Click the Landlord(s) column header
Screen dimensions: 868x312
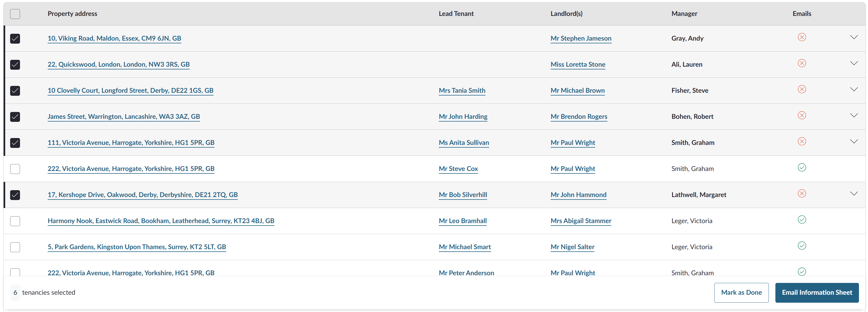point(566,13)
